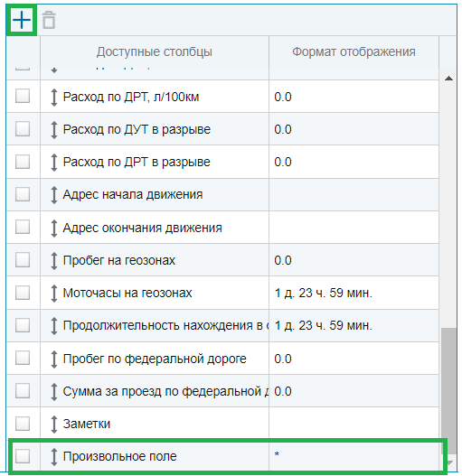
Task: Select the Пробег по федеральной дороге label
Action: (x=155, y=359)
